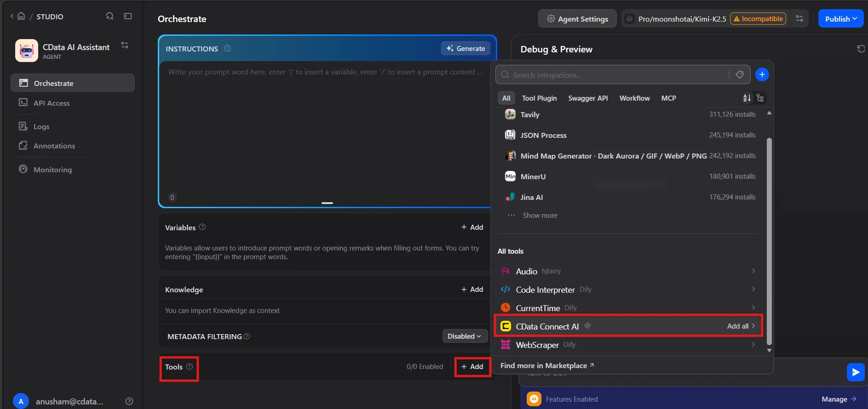Click STUDIO in the breadcrumb
Screen dimensions: 868x409
(x=50, y=17)
